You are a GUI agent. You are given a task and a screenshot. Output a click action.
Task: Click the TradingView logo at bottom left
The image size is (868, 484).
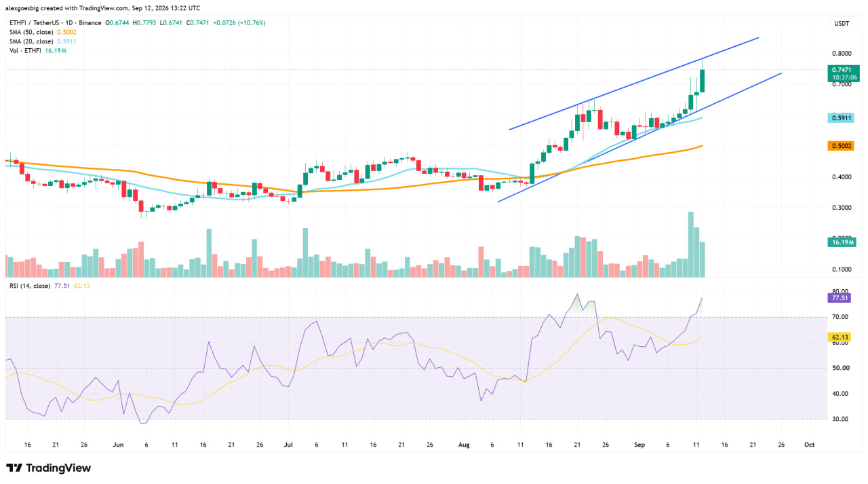click(x=48, y=468)
